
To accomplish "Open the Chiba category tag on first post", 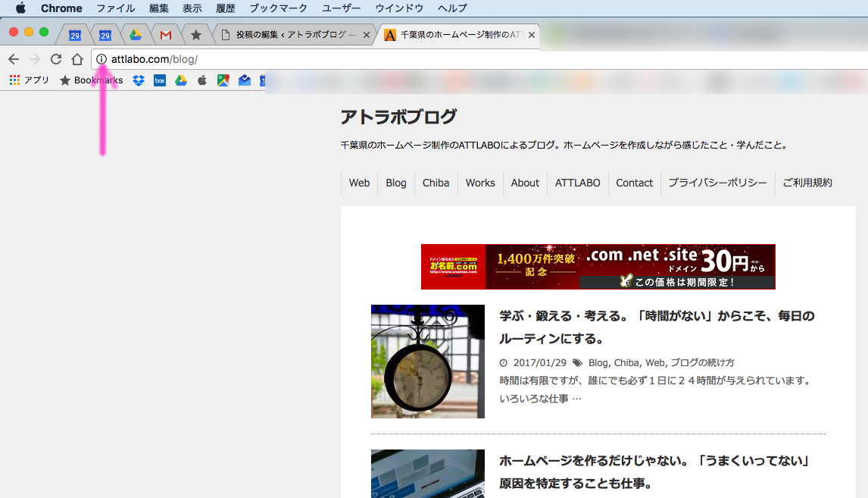I will pyautogui.click(x=626, y=363).
